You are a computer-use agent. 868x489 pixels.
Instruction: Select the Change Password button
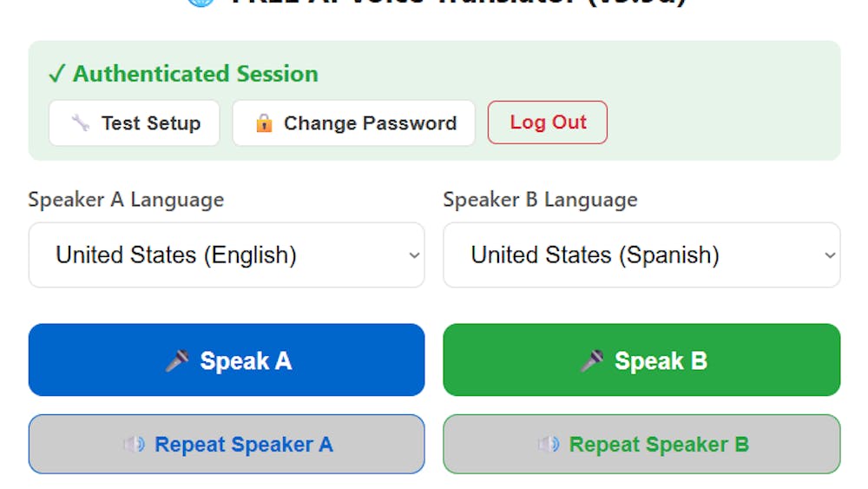(x=354, y=123)
